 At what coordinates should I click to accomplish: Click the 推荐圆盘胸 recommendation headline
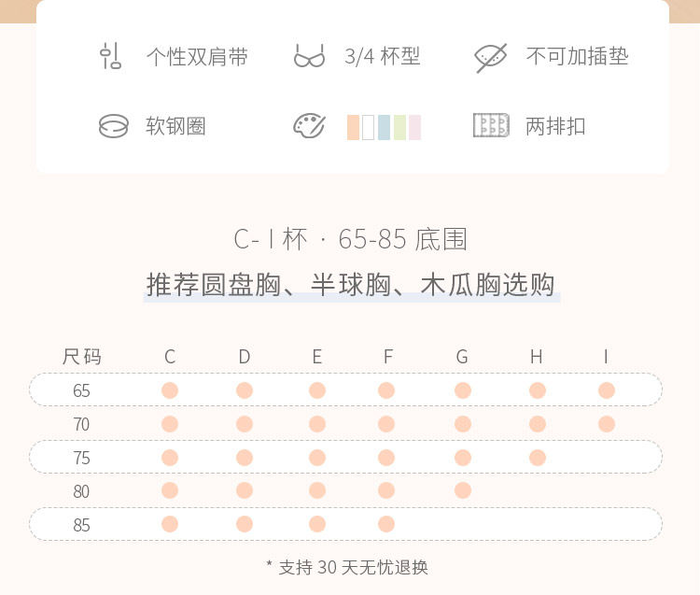point(351,285)
